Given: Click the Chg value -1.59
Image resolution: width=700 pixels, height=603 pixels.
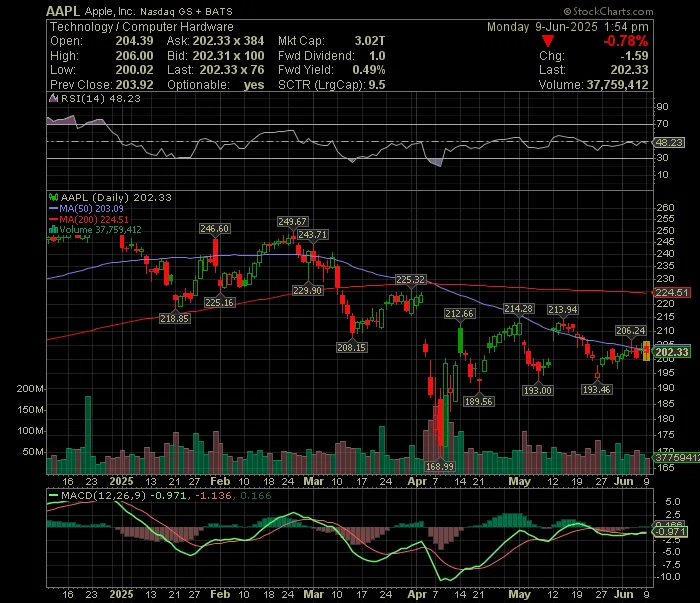Looking at the screenshot, I should coord(634,56).
